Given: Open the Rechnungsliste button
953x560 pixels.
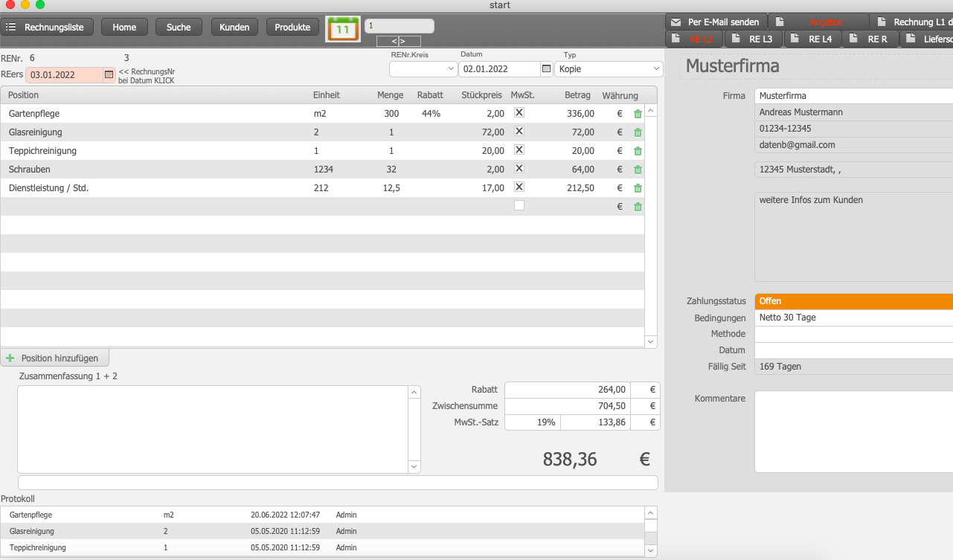Looking at the screenshot, I should 47,28.
